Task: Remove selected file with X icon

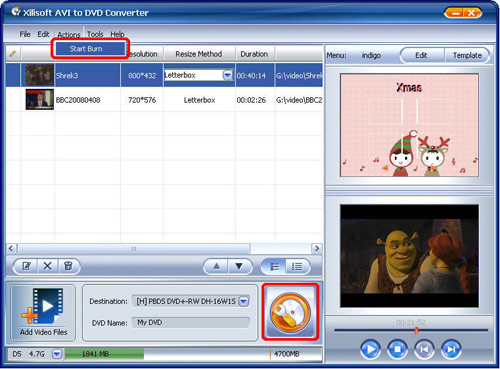Action: click(47, 266)
